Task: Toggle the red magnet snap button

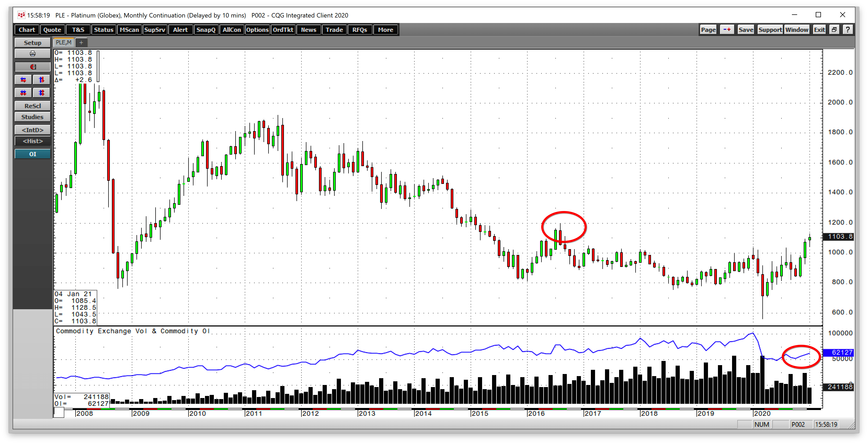Action: pyautogui.click(x=32, y=67)
